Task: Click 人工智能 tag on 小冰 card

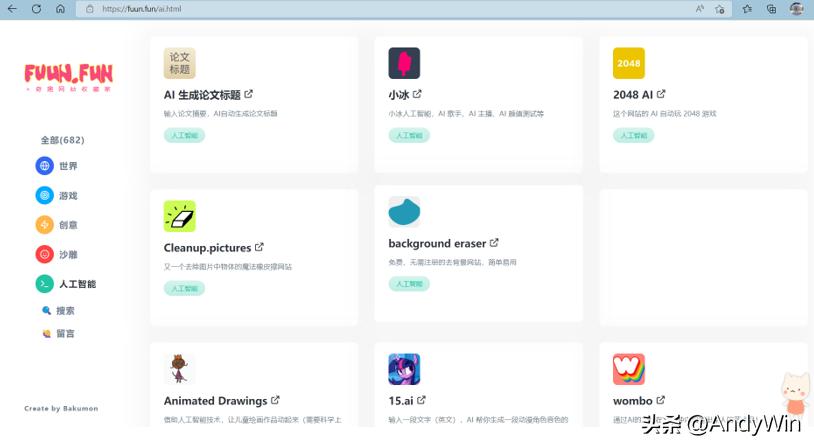Action: [x=409, y=135]
